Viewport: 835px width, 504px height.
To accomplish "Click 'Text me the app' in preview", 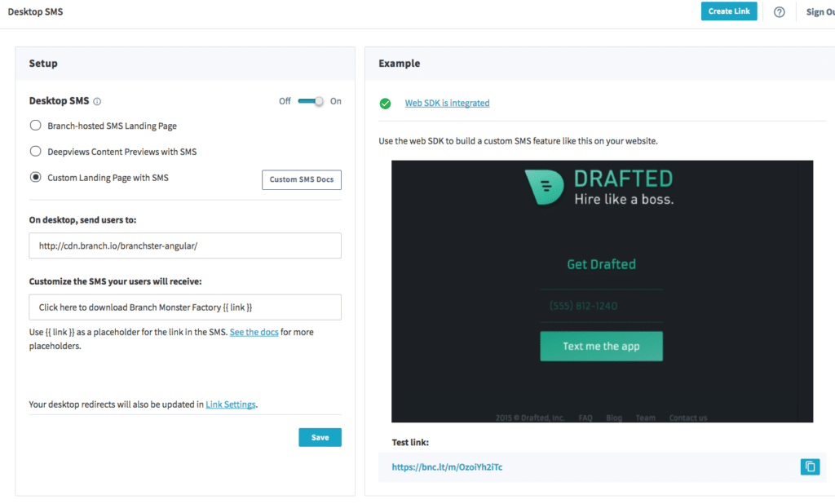I will (x=601, y=346).
